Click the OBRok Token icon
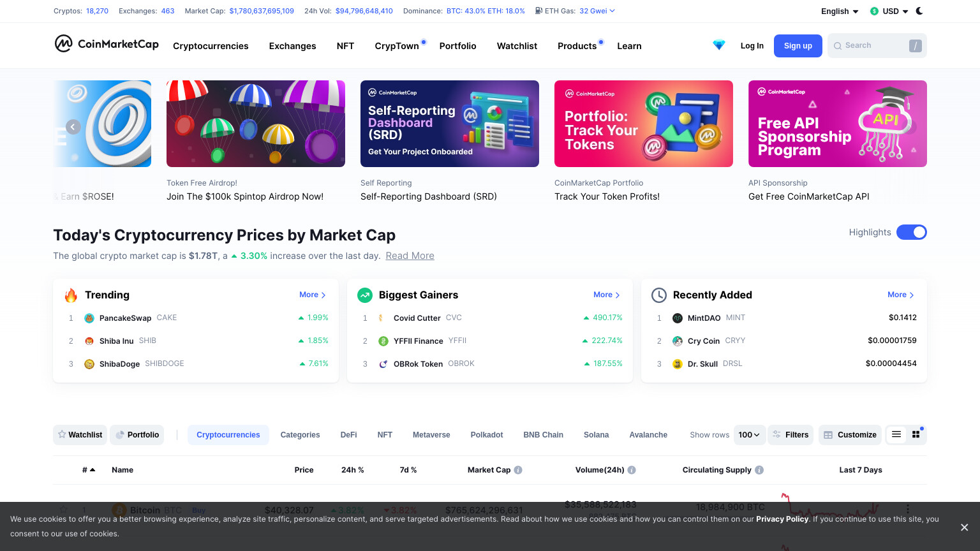The height and width of the screenshot is (551, 980). (x=383, y=364)
